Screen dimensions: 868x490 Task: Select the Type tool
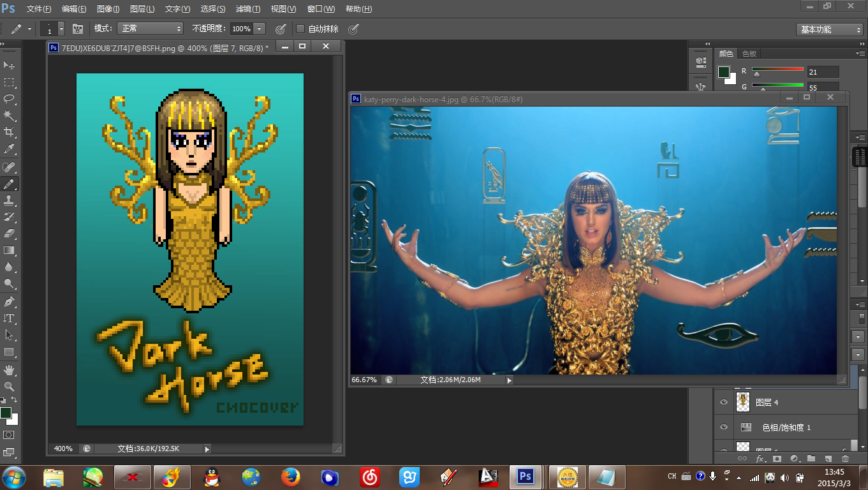click(x=9, y=318)
